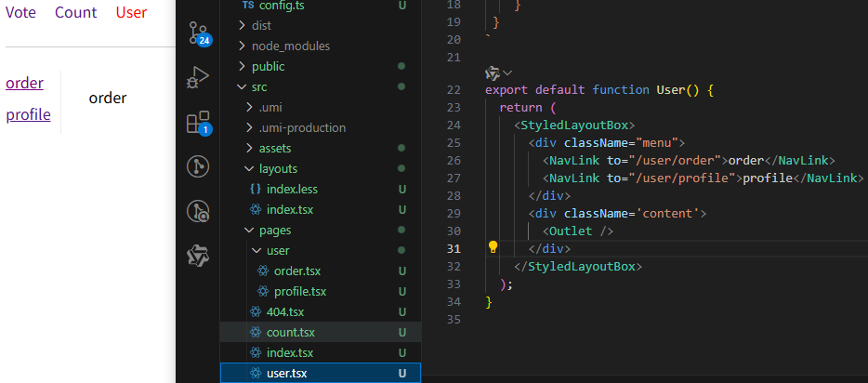The width and height of the screenshot is (868, 383).
Task: Click line number 22 in the editor gutter
Action: (x=454, y=89)
